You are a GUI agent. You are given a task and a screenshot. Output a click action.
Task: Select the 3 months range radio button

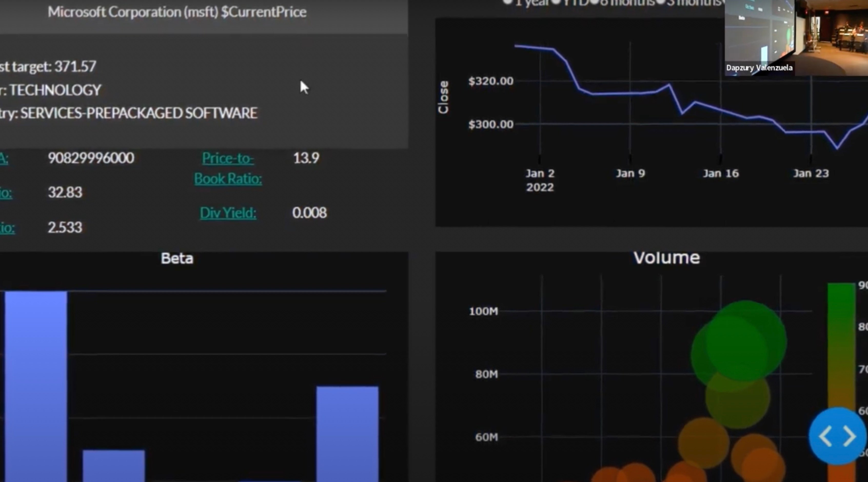tap(661, 2)
